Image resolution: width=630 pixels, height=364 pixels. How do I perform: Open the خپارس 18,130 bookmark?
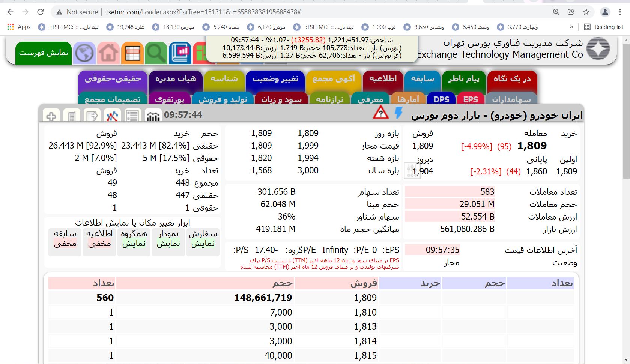click(x=173, y=27)
